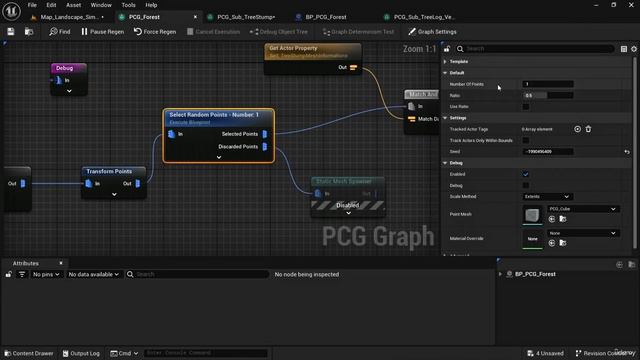Open the Edit menu
640x360 pixels.
pos(51,5)
